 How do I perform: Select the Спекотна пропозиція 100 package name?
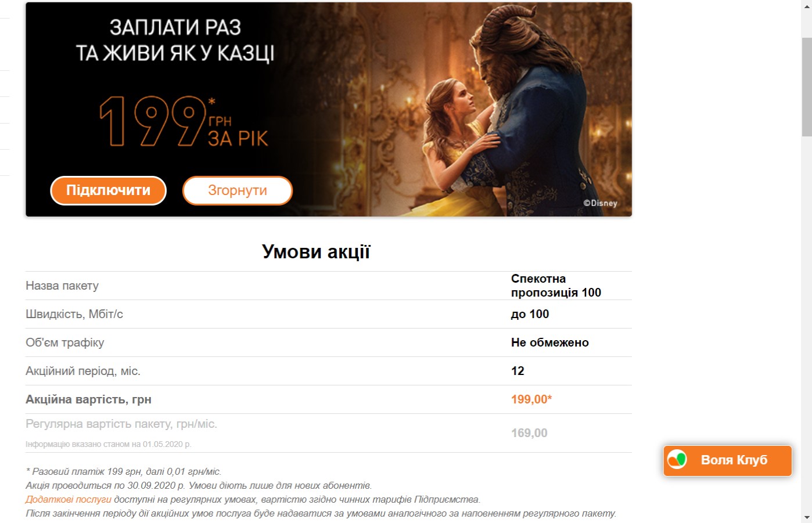pos(556,286)
